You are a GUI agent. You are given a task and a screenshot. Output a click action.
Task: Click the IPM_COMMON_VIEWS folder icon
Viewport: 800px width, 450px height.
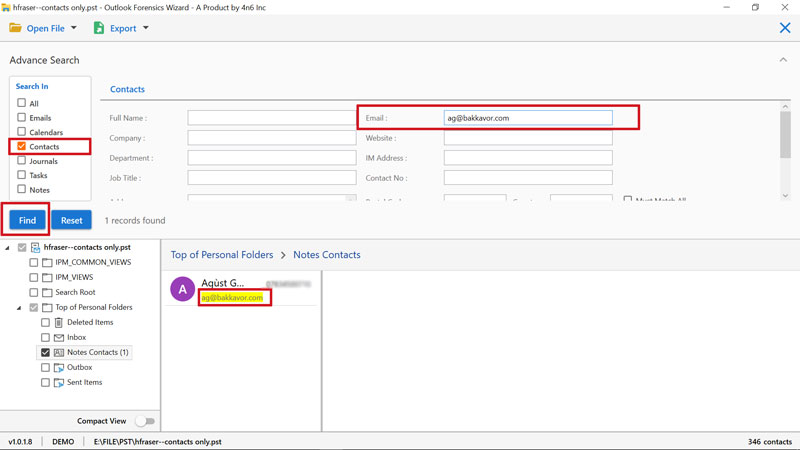[x=47, y=262]
